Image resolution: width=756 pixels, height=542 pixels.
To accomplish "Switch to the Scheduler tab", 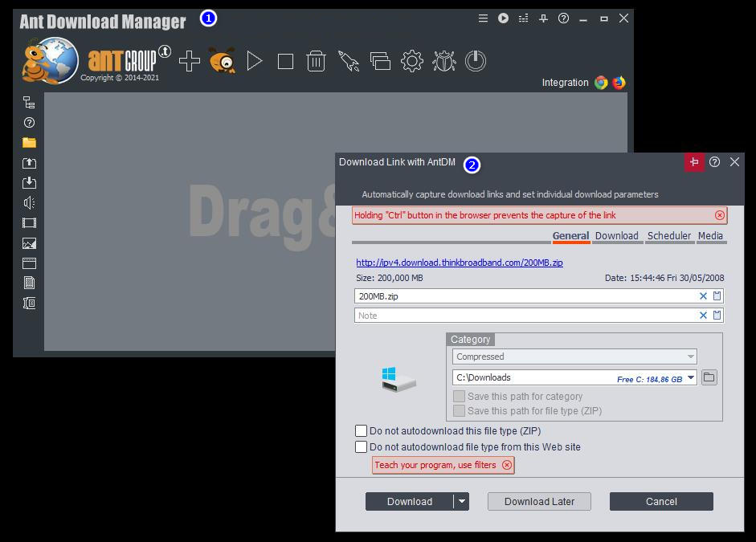I will click(x=668, y=236).
